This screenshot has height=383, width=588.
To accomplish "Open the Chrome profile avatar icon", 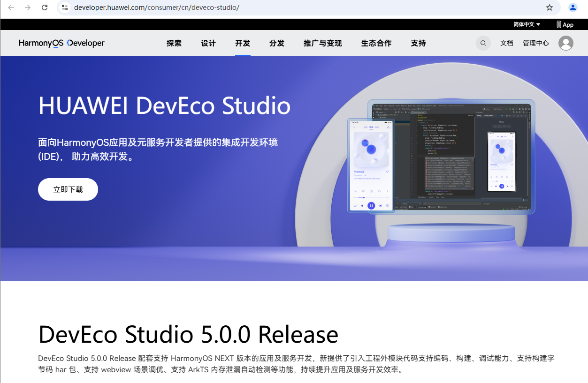I will 573,8.
